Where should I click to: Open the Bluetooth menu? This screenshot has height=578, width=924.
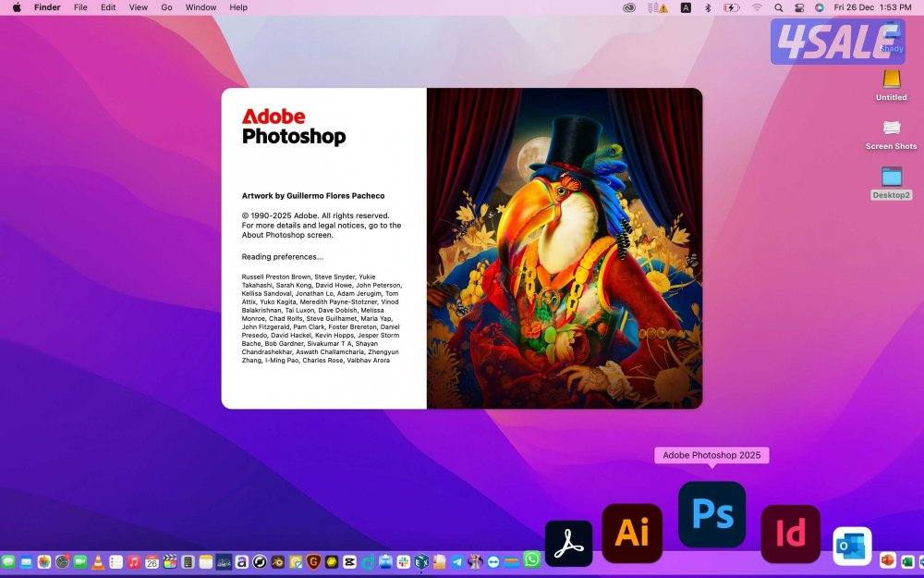point(708,7)
